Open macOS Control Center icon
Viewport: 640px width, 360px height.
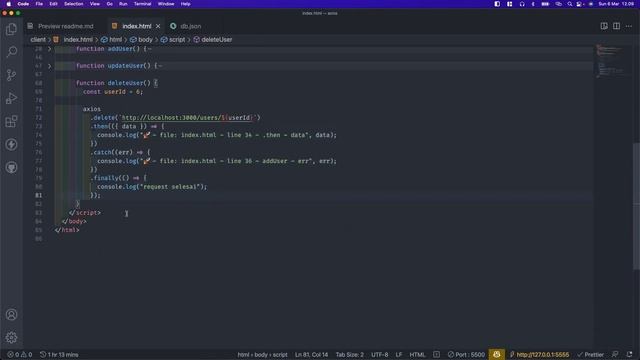point(579,4)
